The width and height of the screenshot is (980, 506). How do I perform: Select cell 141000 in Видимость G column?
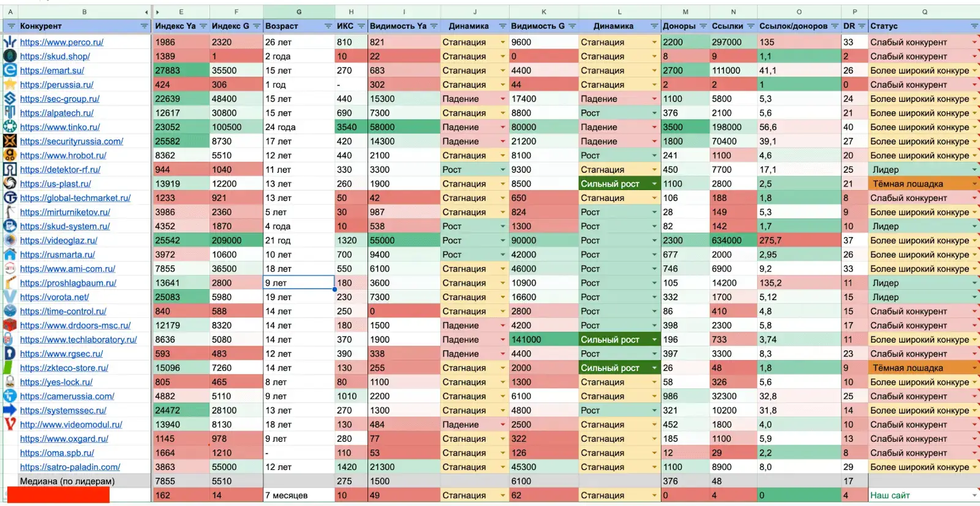[544, 339]
